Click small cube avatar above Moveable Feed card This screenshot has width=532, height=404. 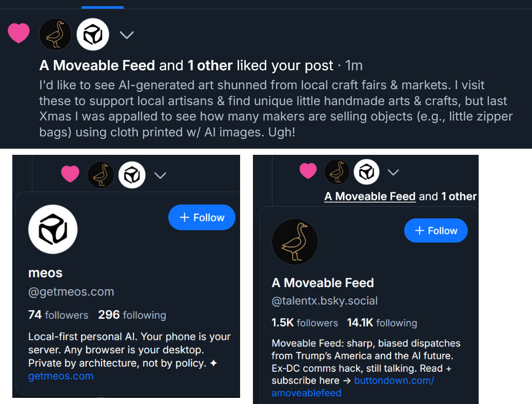click(x=366, y=172)
